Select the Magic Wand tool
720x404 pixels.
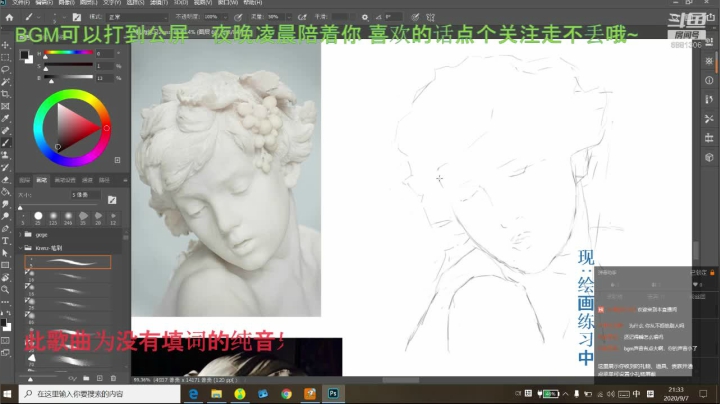coord(6,82)
